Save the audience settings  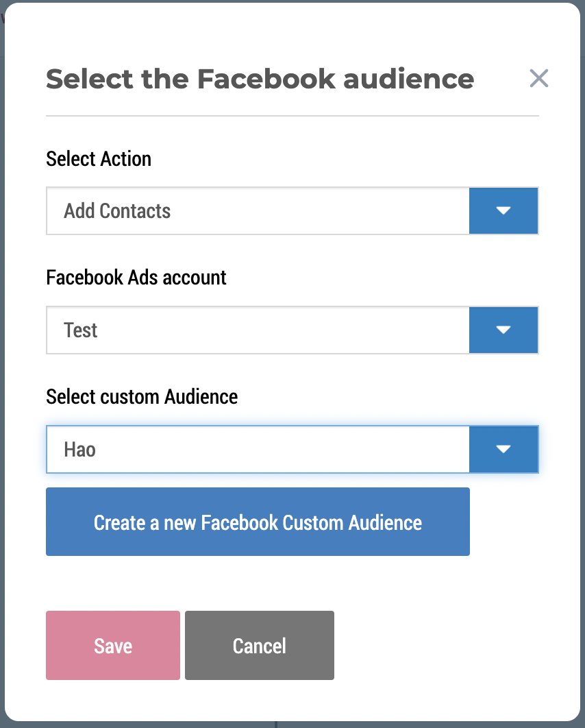point(113,645)
